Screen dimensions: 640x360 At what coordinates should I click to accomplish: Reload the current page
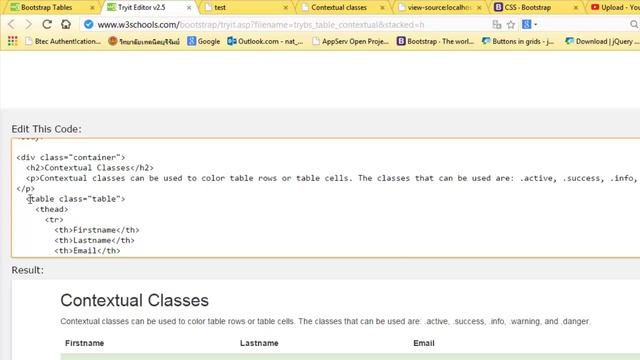click(47, 24)
